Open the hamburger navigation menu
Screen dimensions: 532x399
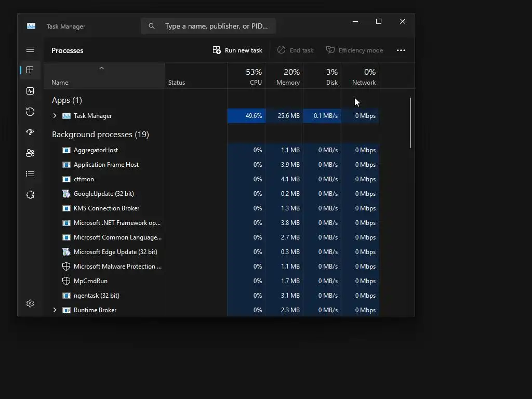coord(30,49)
